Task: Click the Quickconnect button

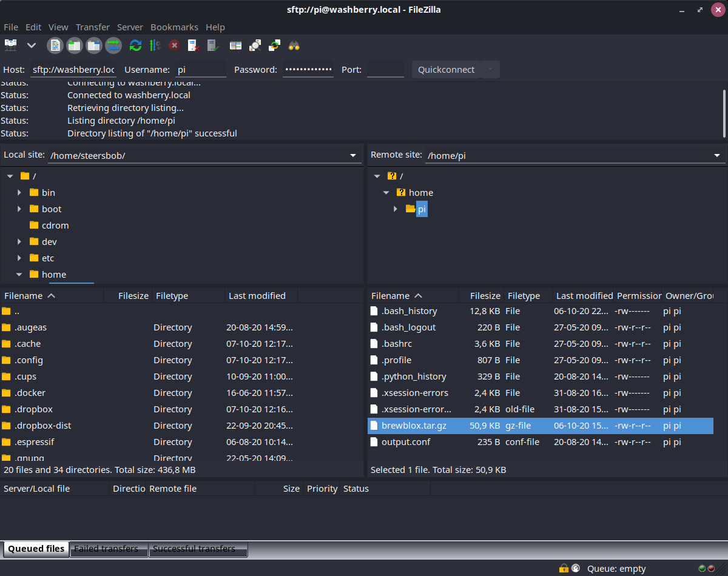Action: (446, 69)
